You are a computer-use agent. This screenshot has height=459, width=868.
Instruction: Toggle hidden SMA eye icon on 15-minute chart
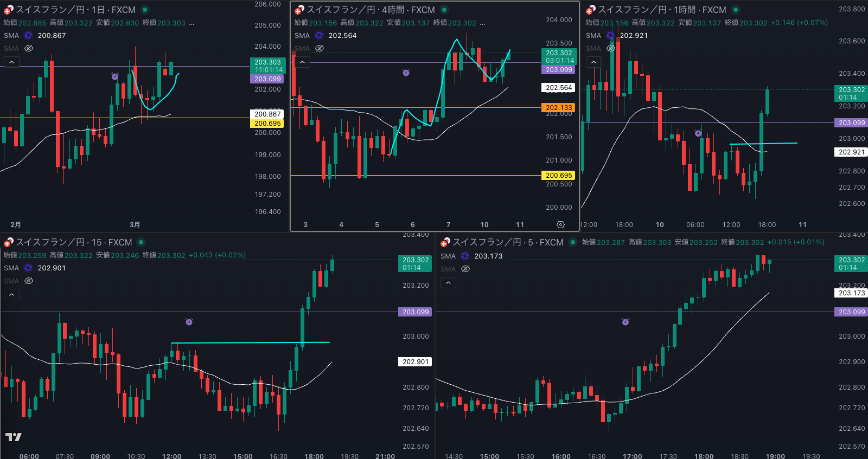click(x=29, y=281)
